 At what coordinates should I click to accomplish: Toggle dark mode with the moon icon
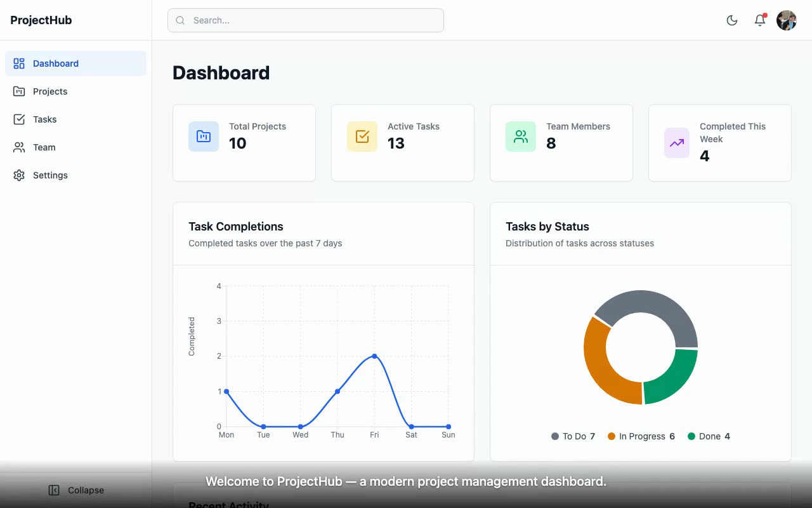click(x=732, y=20)
